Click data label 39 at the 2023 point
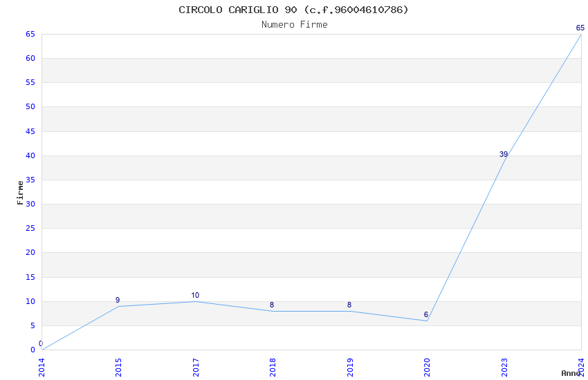Image resolution: width=588 pixels, height=380 pixels. point(504,154)
